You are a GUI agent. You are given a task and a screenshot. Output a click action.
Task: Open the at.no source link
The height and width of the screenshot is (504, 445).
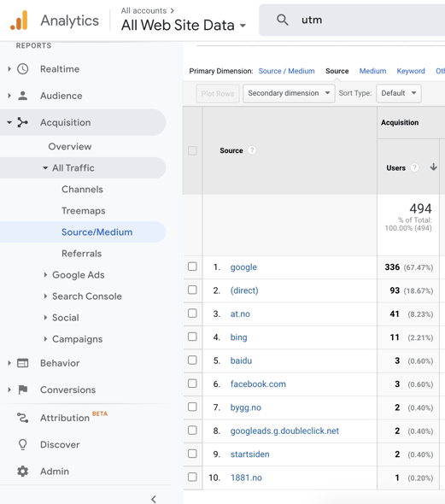pyautogui.click(x=240, y=314)
